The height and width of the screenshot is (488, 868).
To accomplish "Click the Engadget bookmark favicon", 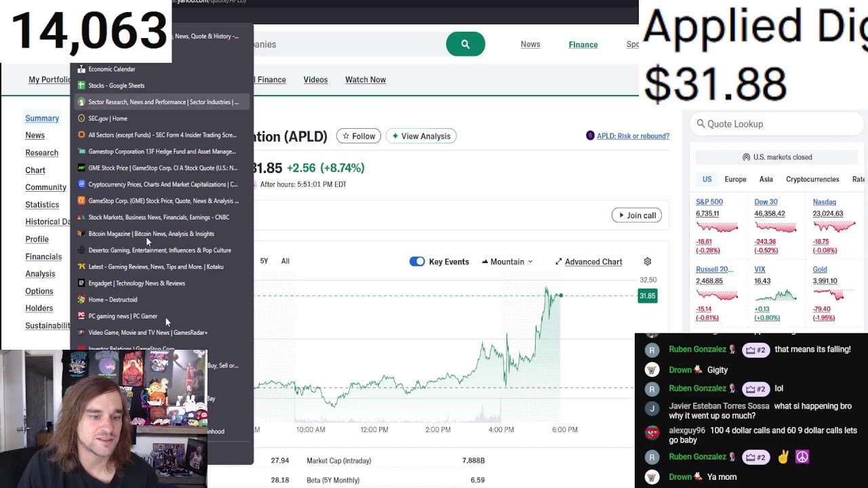I will pyautogui.click(x=81, y=283).
